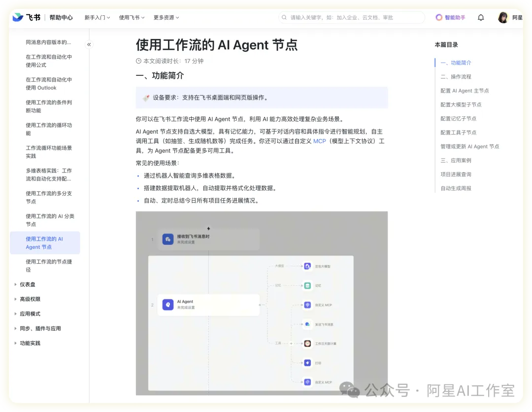The image size is (532, 412).
Task: Open the 帮助中心 home link
Action: point(61,18)
